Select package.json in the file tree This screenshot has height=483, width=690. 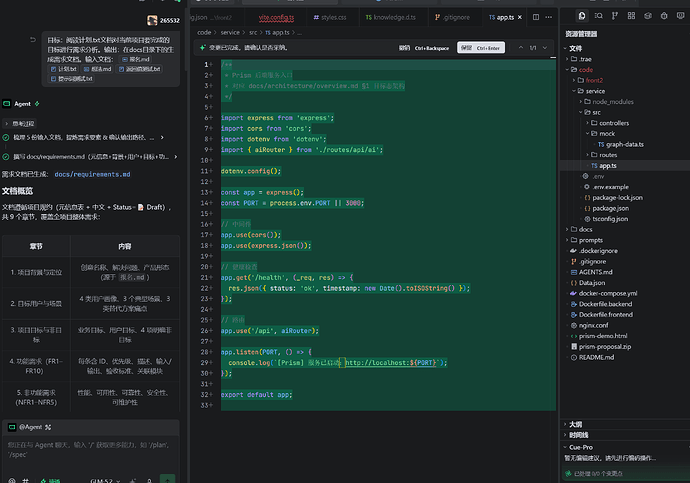coord(610,209)
